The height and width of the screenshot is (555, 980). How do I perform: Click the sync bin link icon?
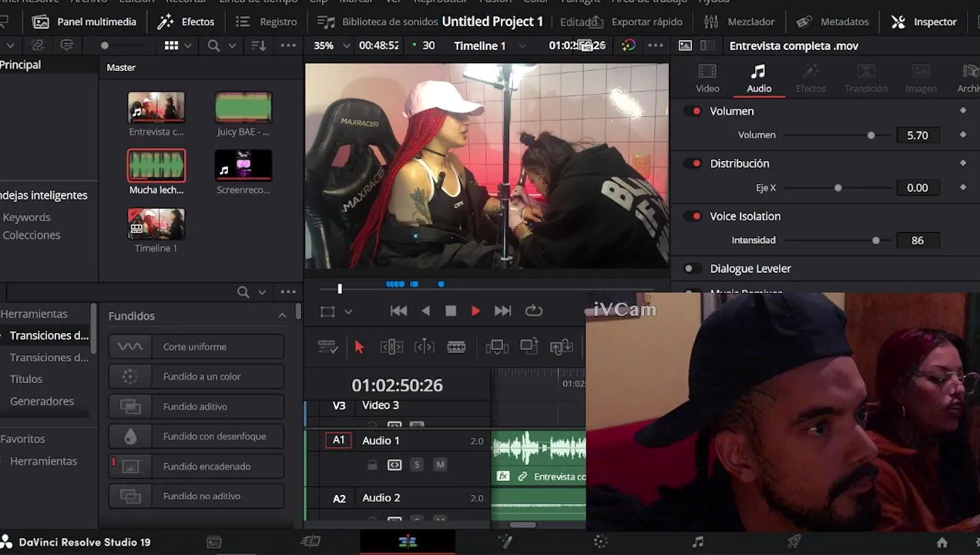tap(37, 45)
